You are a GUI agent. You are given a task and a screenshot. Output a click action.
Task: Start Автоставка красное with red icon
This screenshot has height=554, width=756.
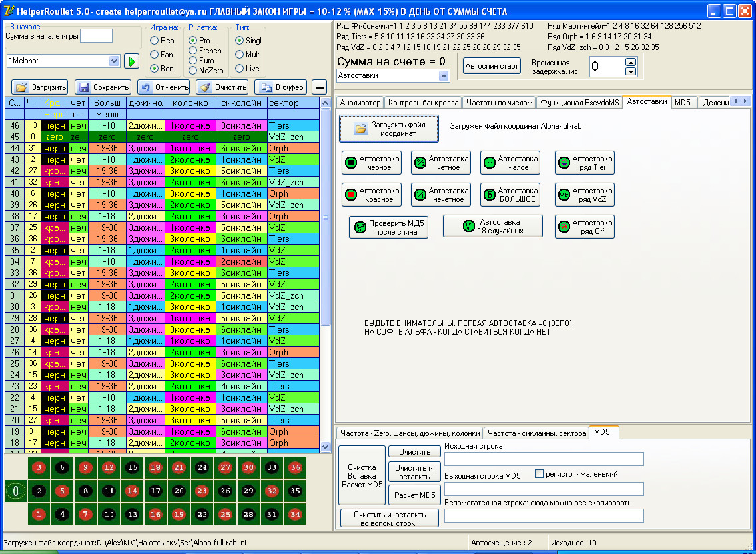pyautogui.click(x=372, y=195)
